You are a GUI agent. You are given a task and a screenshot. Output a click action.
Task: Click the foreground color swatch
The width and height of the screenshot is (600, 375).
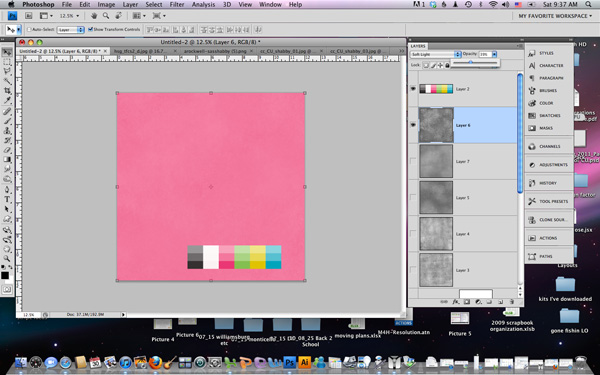click(5, 276)
